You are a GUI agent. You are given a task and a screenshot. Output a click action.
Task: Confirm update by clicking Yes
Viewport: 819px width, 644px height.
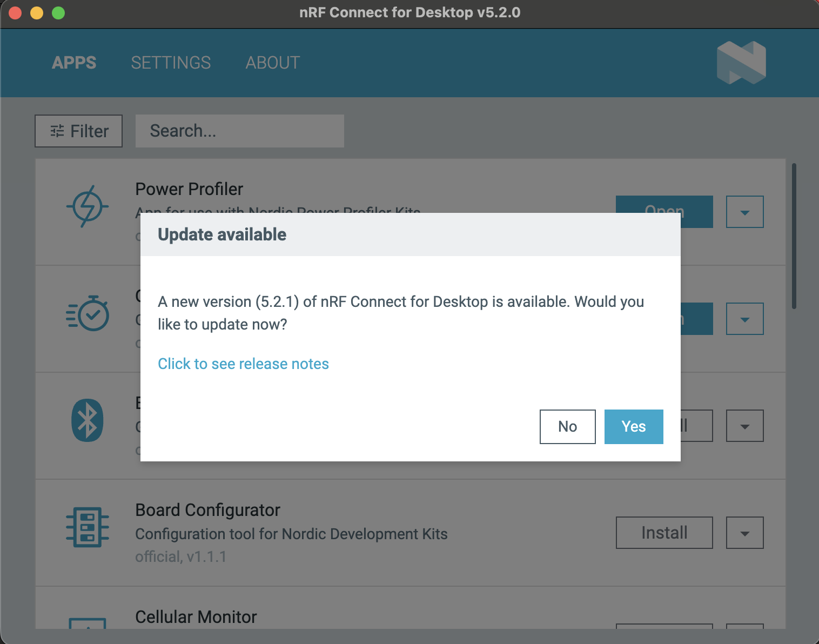tap(634, 427)
